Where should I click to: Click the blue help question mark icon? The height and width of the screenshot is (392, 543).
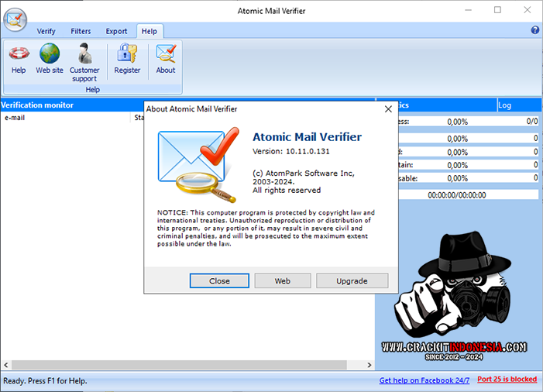pos(534,31)
